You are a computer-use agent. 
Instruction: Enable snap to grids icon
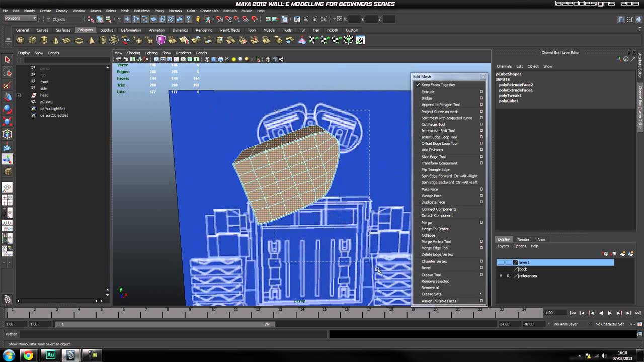pos(220,19)
